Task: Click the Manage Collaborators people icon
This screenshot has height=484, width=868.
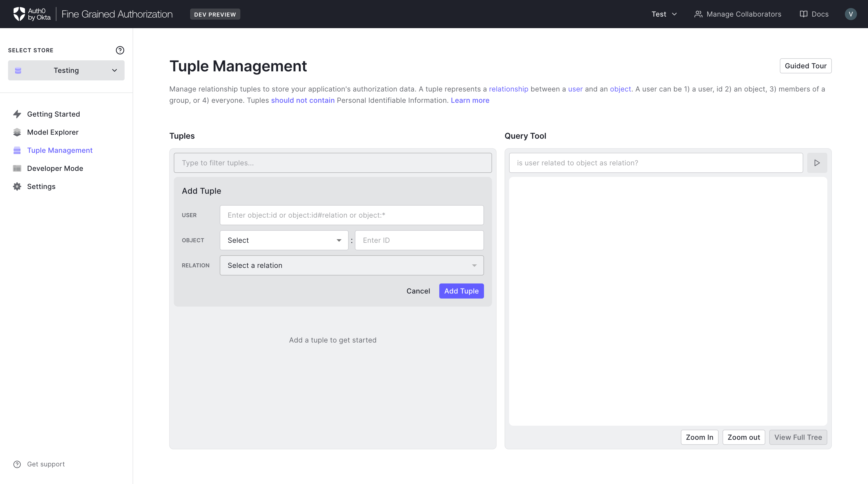Action: [x=698, y=14]
